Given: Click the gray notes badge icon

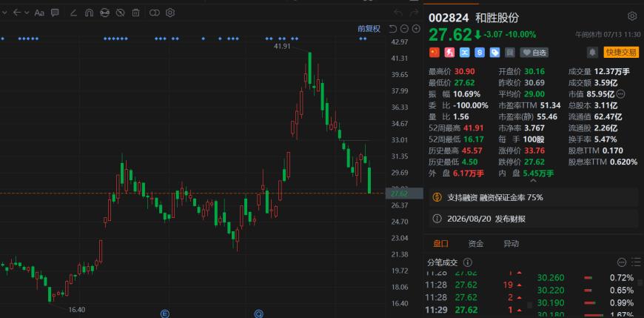Looking at the screenshot, I should pyautogui.click(x=510, y=52).
